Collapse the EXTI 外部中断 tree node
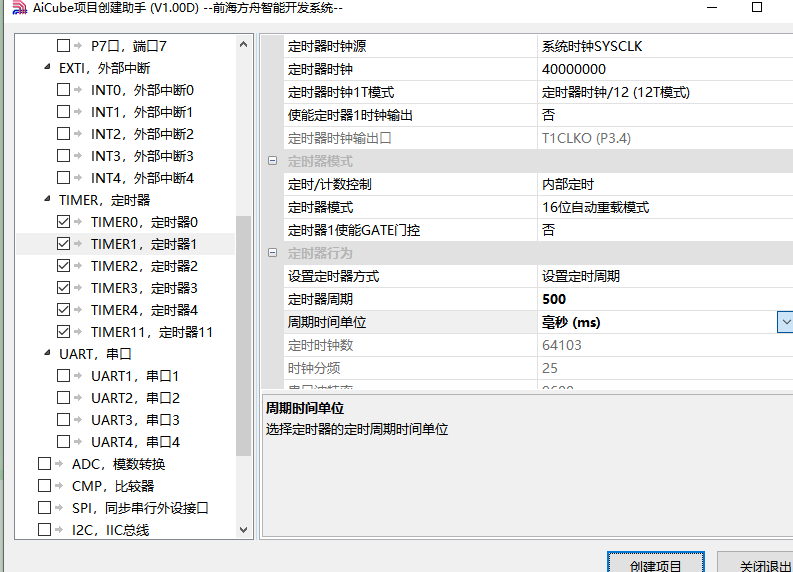Viewport: 793px width, 572px height. tap(47, 67)
